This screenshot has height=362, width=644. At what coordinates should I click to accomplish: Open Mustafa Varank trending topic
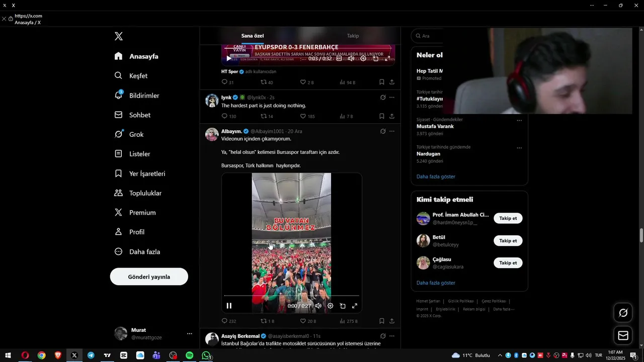pyautogui.click(x=435, y=126)
